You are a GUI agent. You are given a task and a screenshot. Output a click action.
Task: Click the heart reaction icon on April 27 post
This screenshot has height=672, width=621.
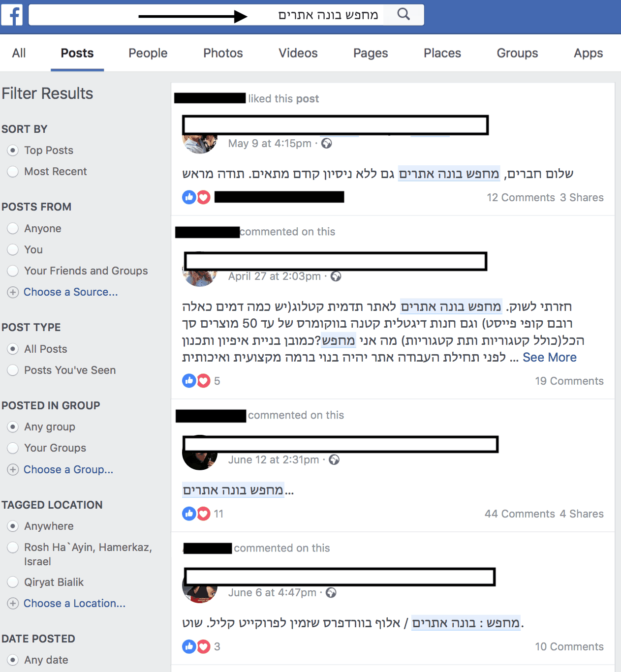(204, 381)
